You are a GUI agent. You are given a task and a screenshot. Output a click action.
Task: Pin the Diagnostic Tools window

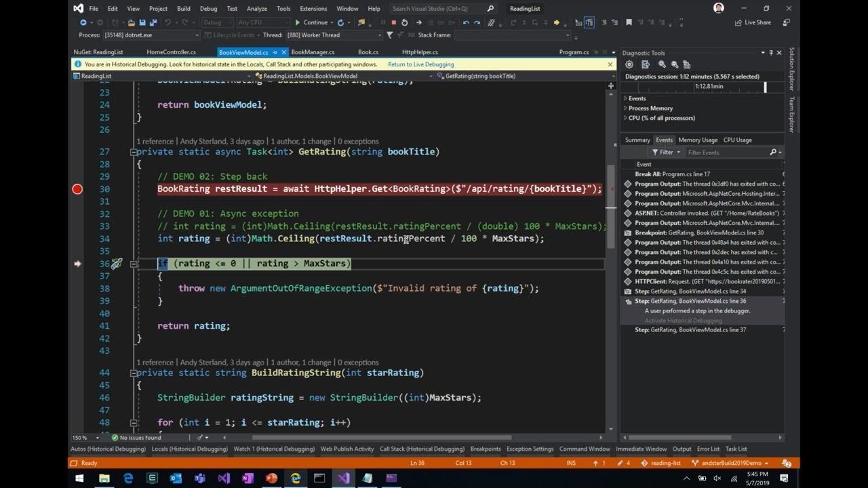[x=770, y=53]
